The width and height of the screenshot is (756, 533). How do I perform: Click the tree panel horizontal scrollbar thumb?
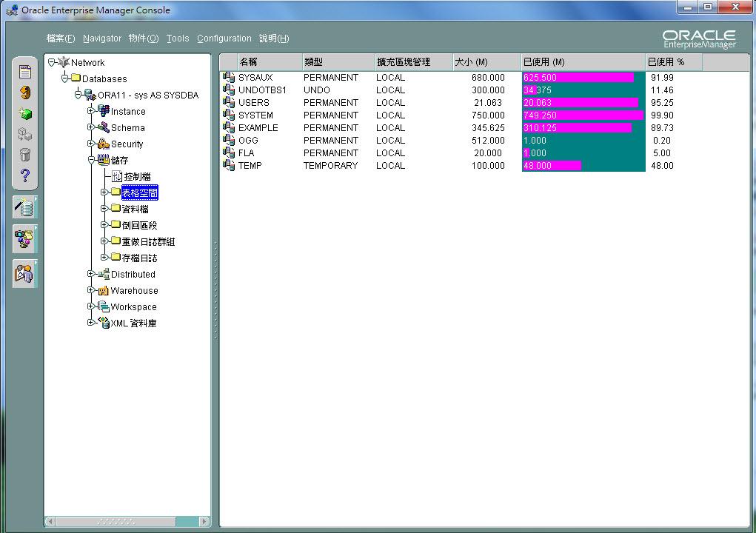(116, 521)
